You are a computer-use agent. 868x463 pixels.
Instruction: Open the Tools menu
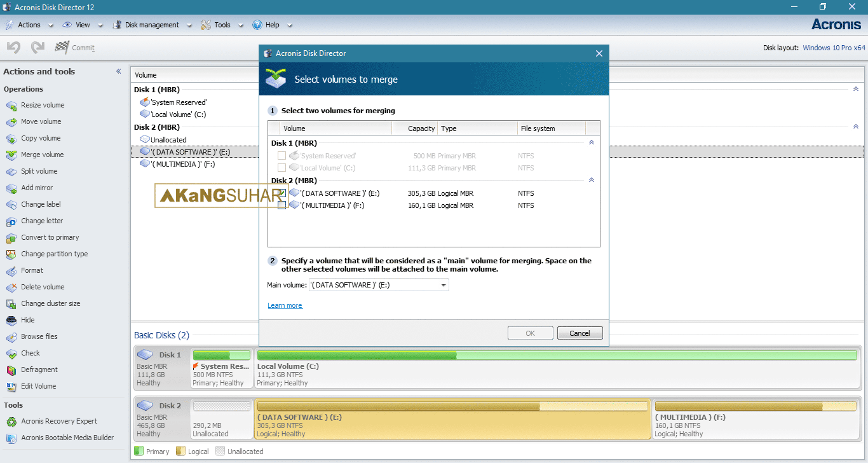point(222,25)
